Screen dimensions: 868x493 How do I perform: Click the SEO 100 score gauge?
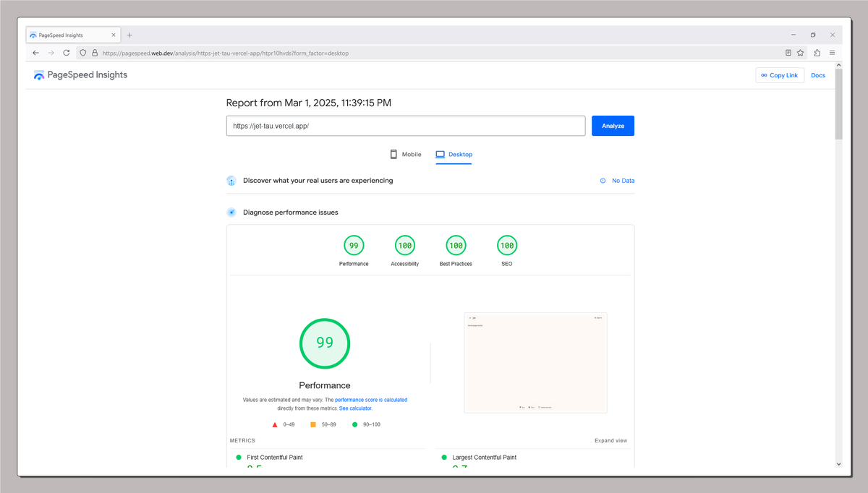click(507, 246)
